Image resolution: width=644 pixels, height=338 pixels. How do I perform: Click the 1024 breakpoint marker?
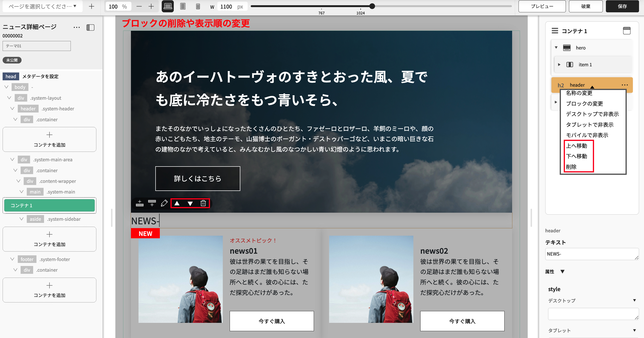tap(361, 13)
